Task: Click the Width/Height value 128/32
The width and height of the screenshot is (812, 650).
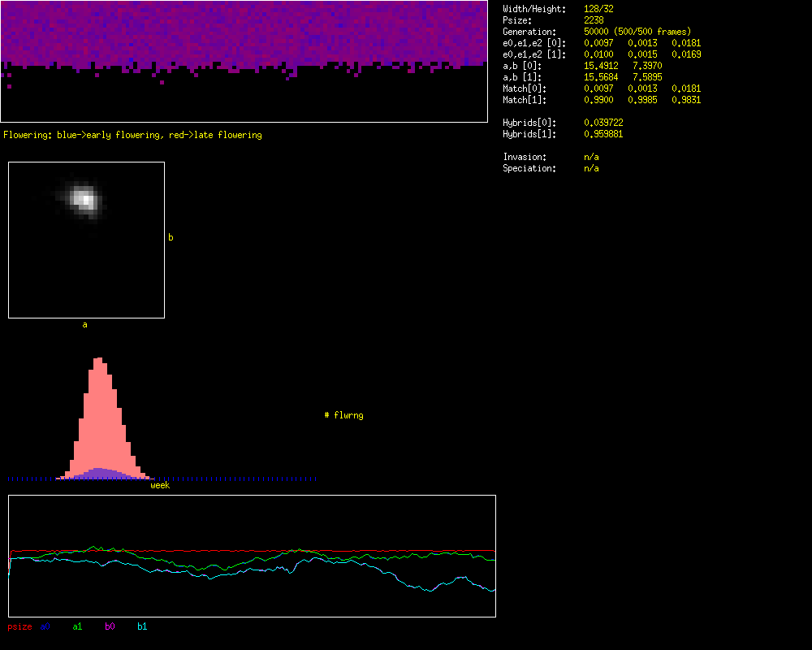Action: pos(598,9)
